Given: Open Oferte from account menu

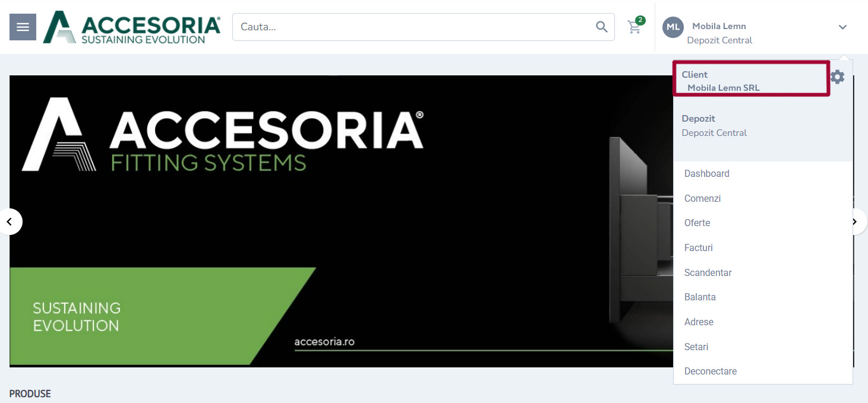Looking at the screenshot, I should pos(697,223).
